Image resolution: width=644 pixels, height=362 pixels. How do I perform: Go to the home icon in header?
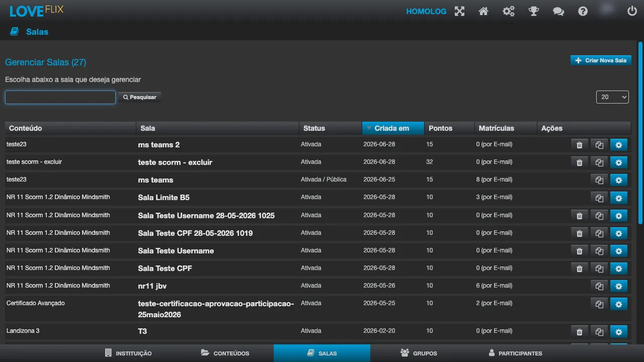point(484,11)
